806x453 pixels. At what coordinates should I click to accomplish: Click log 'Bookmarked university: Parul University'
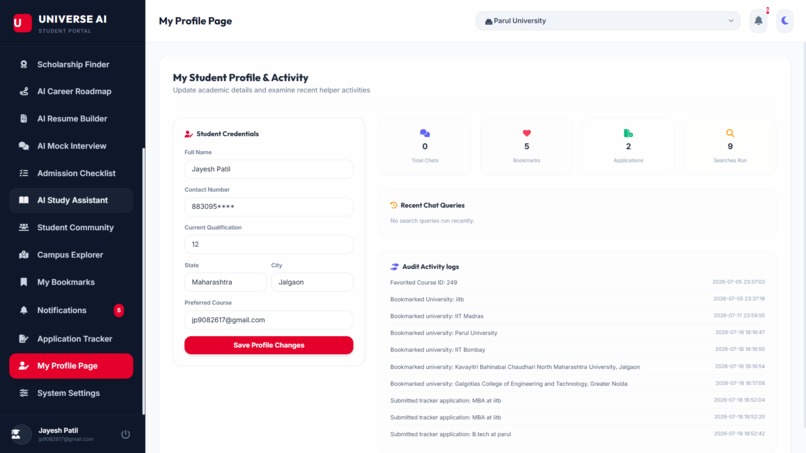(x=444, y=333)
